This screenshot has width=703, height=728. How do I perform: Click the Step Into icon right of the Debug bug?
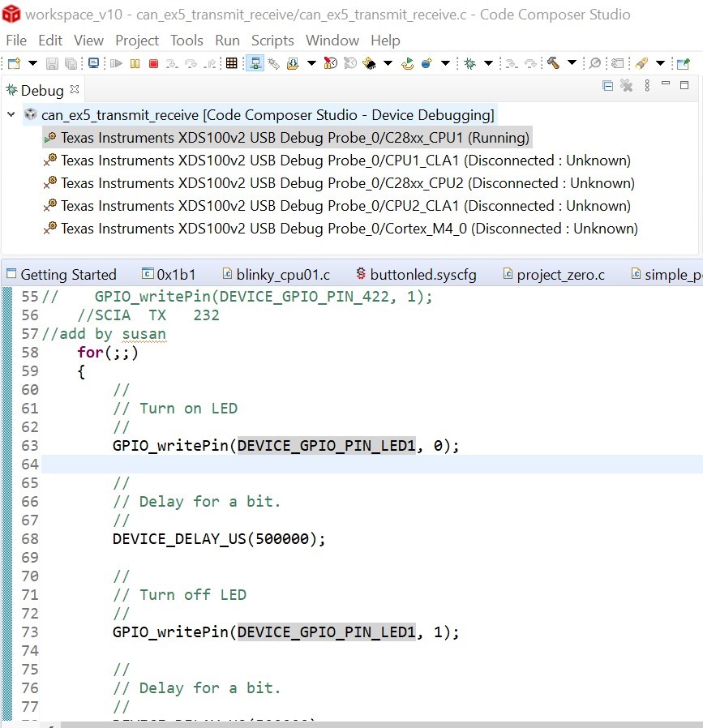[512, 63]
